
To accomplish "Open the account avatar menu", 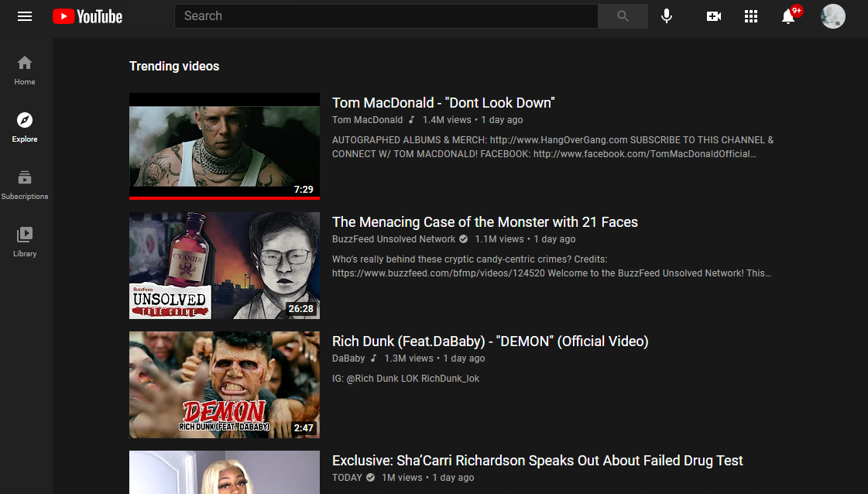I will click(x=832, y=16).
